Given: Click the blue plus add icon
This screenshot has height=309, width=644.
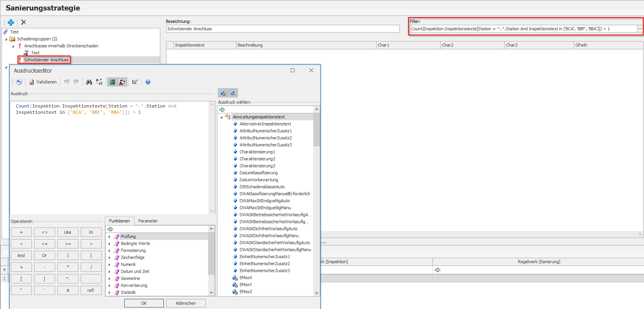Looking at the screenshot, I should 11,23.
